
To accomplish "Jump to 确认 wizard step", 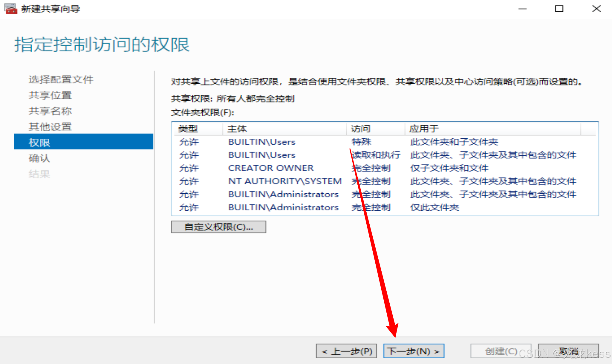I will click(x=39, y=158).
